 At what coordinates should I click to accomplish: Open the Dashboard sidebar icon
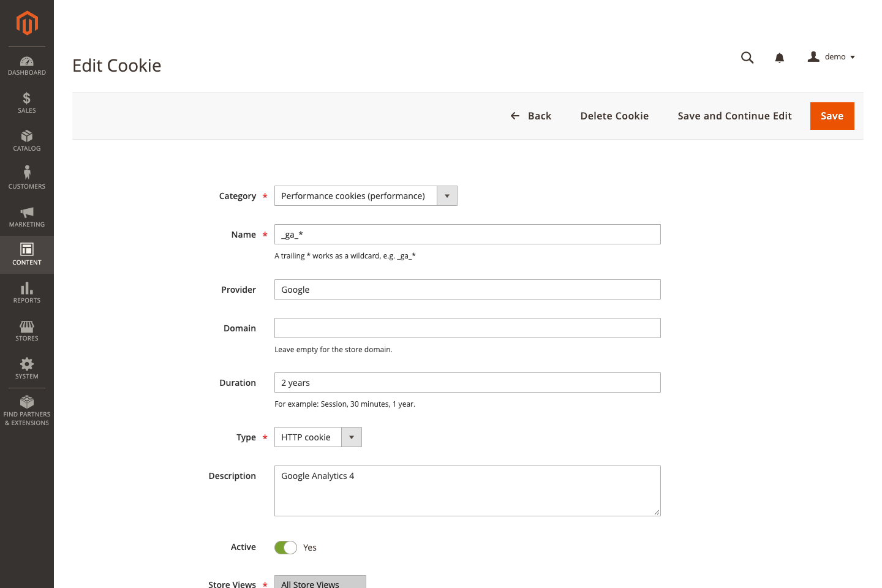(27, 61)
